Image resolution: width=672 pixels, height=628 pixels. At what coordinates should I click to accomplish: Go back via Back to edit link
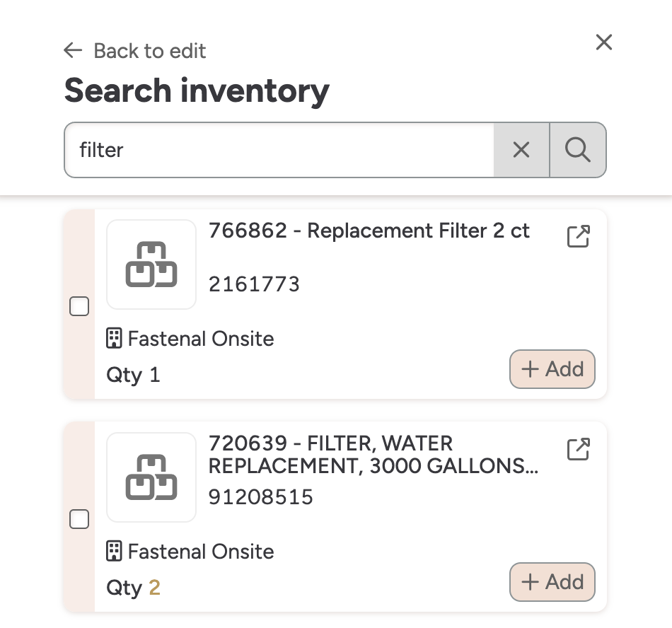[149, 51]
